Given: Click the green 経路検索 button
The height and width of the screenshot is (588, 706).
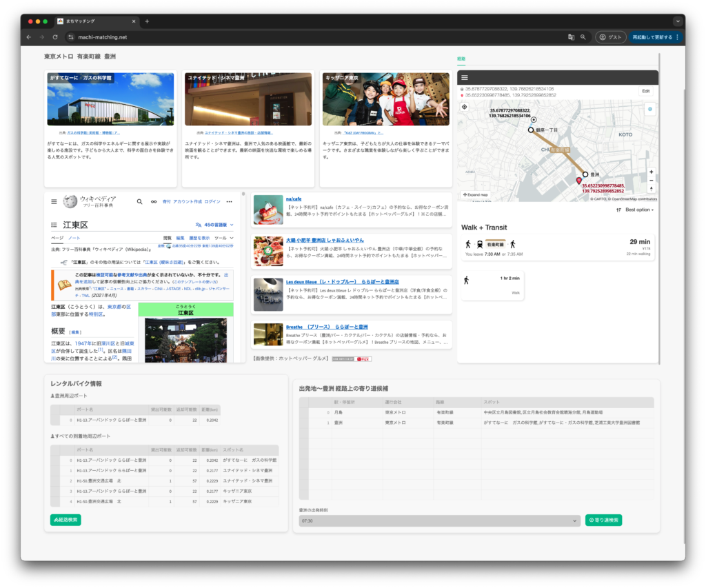Looking at the screenshot, I should click(65, 520).
